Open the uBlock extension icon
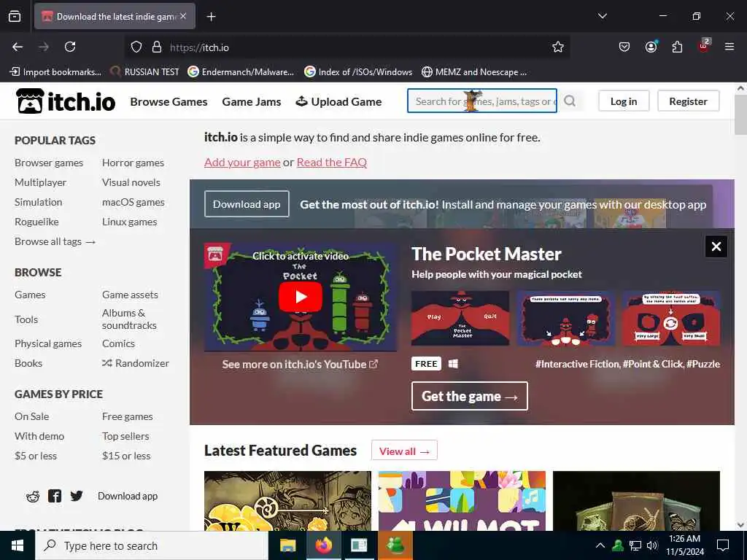Image resolution: width=747 pixels, height=560 pixels. [x=704, y=46]
